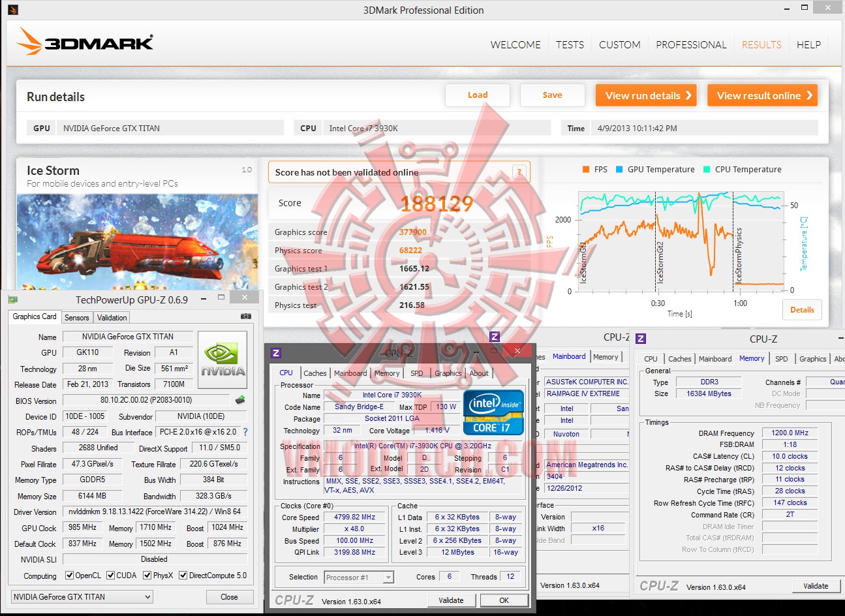The width and height of the screenshot is (845, 616).
Task: Select the RESULTS tab
Action: pos(761,45)
